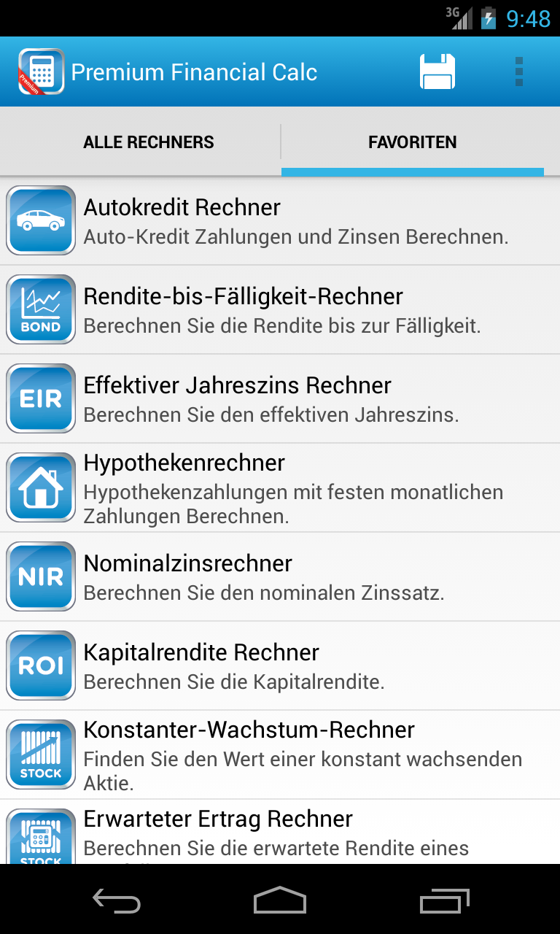This screenshot has height=934, width=560.
Task: Select the FAVORITEN tab
Action: (413, 142)
